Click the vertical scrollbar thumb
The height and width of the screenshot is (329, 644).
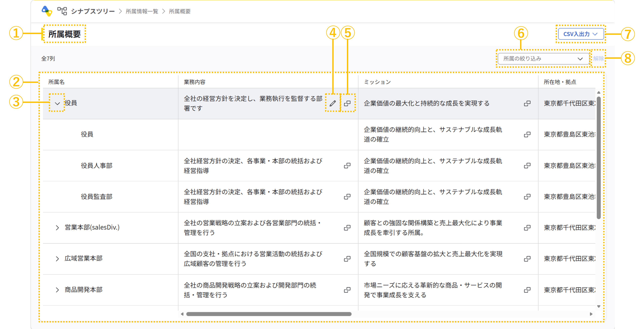pyautogui.click(x=598, y=158)
